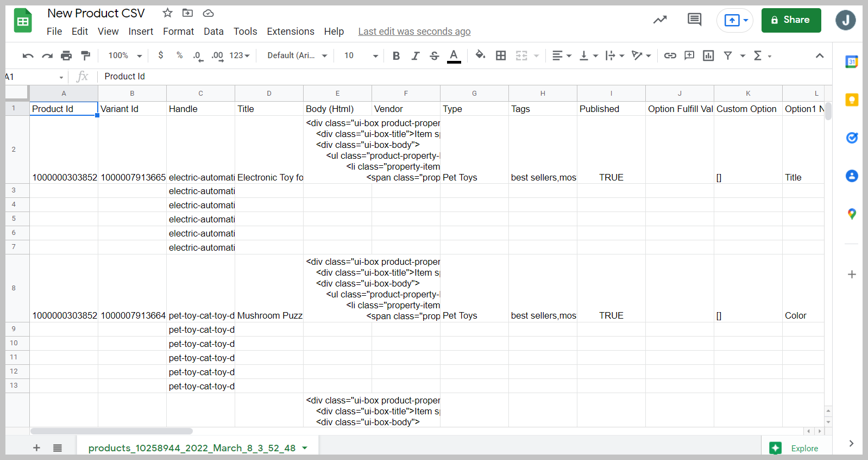
Task: Open the zoom 100% dropdown
Action: (125, 55)
